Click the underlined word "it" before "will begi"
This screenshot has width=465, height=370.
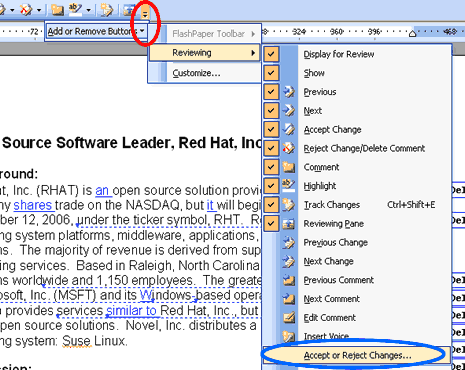tap(210, 205)
